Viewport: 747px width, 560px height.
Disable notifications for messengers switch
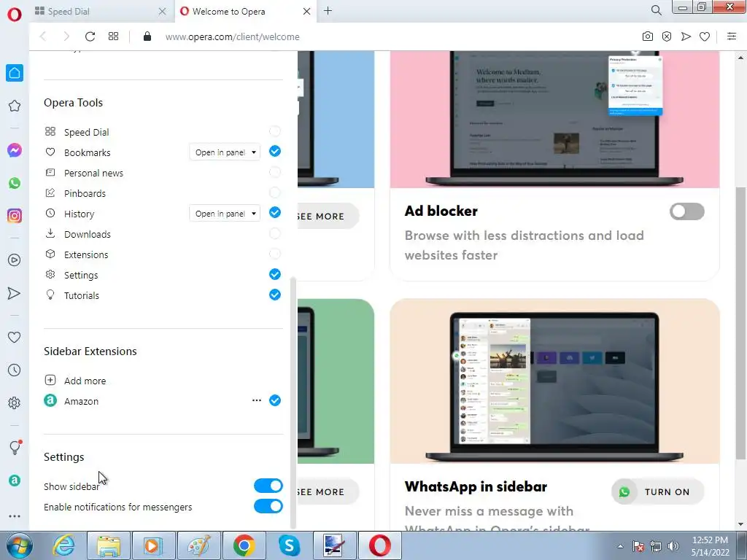point(268,506)
